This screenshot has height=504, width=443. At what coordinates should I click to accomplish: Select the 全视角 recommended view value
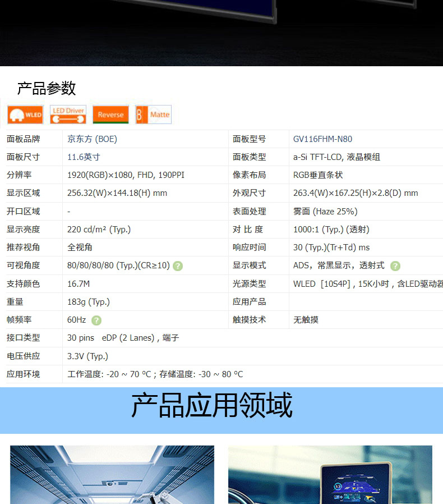80,247
